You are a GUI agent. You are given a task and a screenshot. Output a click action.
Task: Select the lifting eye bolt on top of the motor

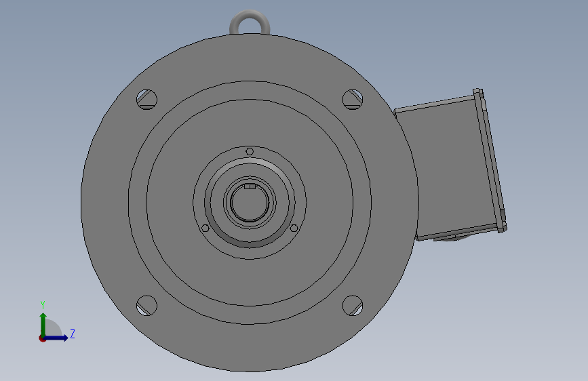(x=250, y=23)
